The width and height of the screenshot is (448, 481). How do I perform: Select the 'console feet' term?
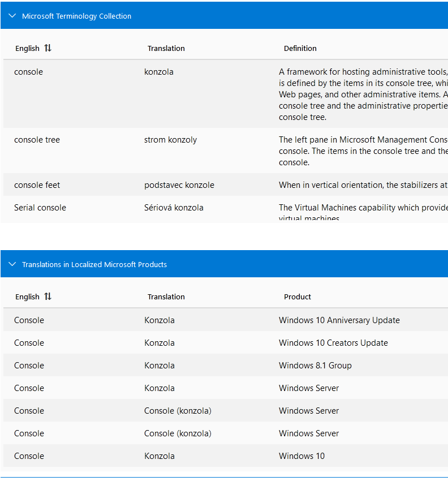(37, 185)
